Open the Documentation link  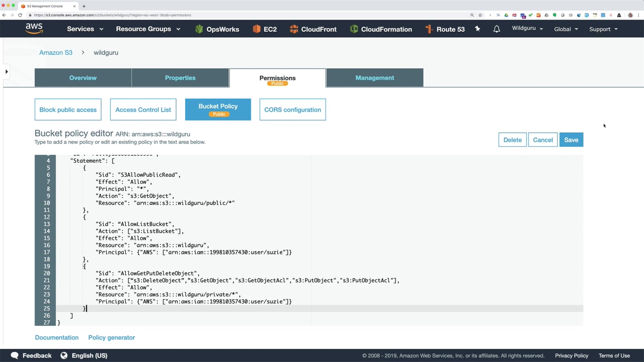pos(57,337)
